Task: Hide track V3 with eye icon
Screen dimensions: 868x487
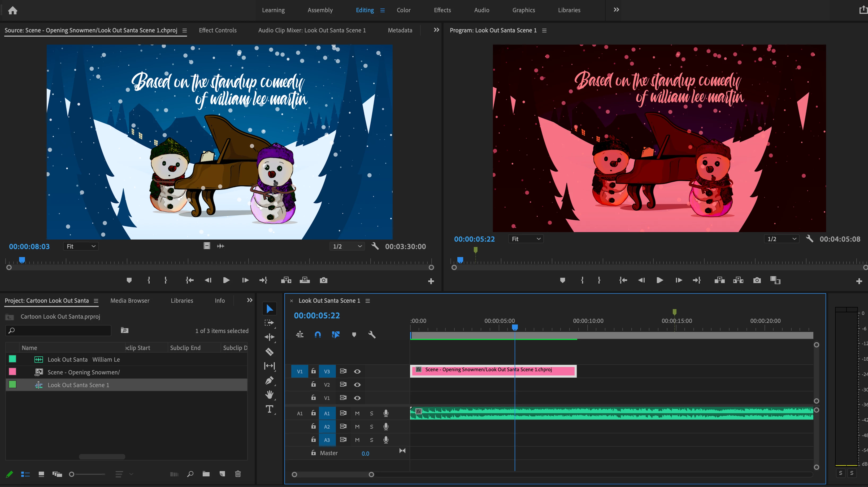Action: click(x=357, y=371)
